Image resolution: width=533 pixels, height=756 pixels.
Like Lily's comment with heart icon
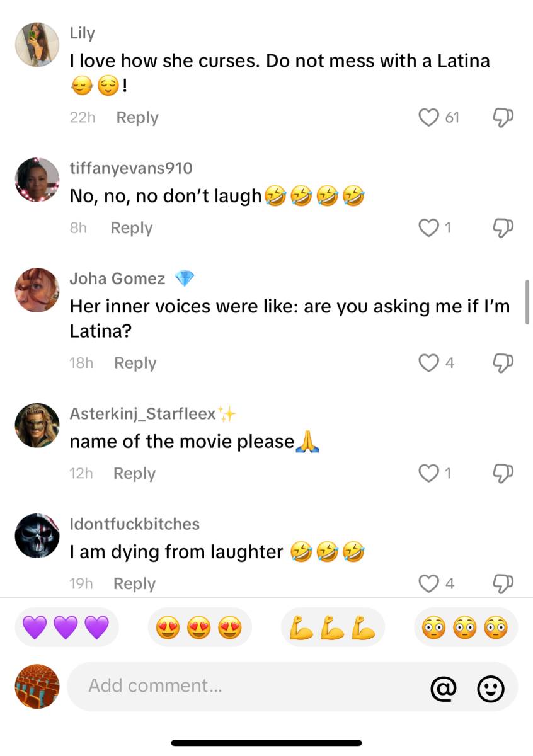428,117
